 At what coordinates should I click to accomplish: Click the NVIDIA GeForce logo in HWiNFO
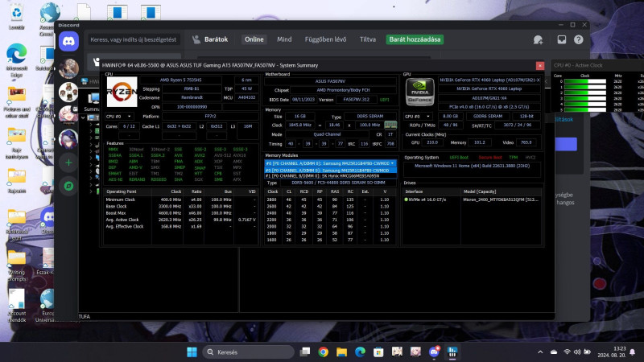pos(419,93)
